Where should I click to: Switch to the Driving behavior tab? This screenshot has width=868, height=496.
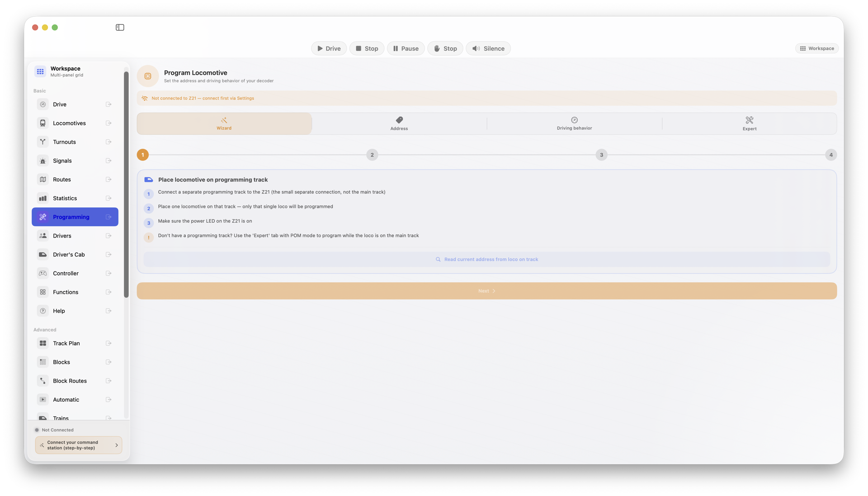click(574, 124)
